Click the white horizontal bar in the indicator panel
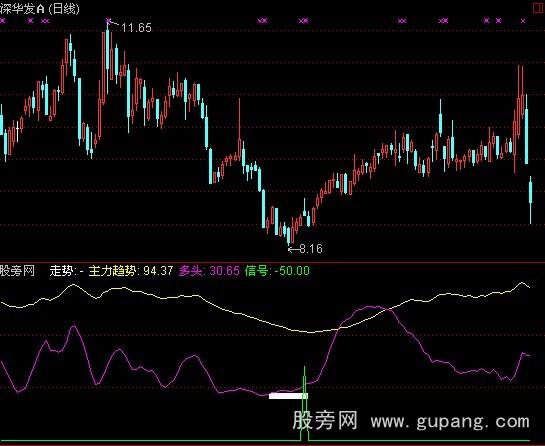 pyautogui.click(x=288, y=396)
